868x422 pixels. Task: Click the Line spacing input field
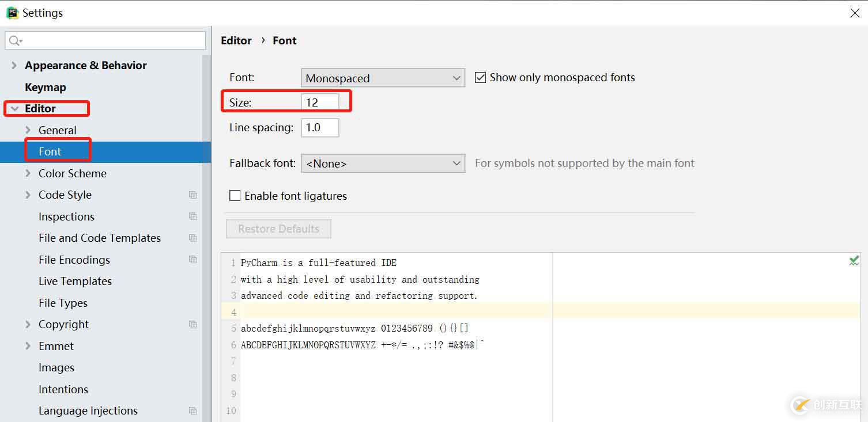coord(320,128)
